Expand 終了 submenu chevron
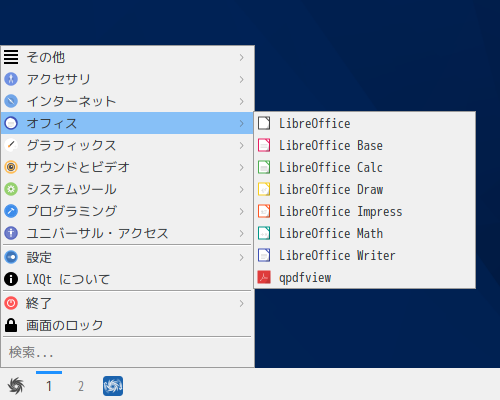Image resolution: width=500 pixels, height=400 pixels. (242, 303)
